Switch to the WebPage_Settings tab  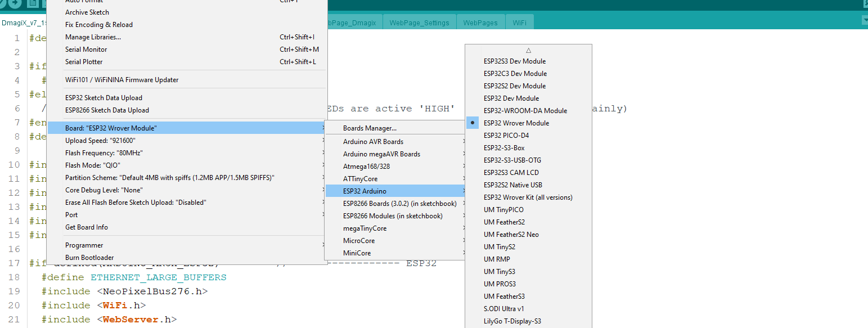click(419, 23)
